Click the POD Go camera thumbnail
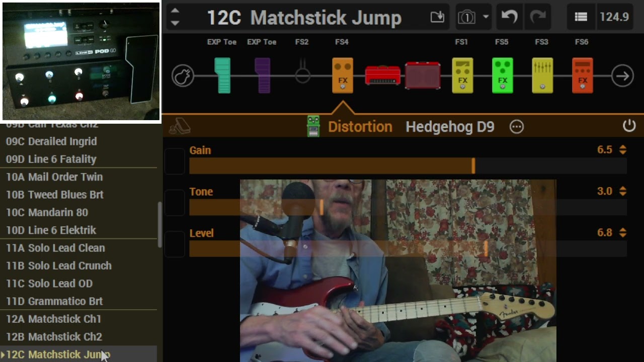 80,61
